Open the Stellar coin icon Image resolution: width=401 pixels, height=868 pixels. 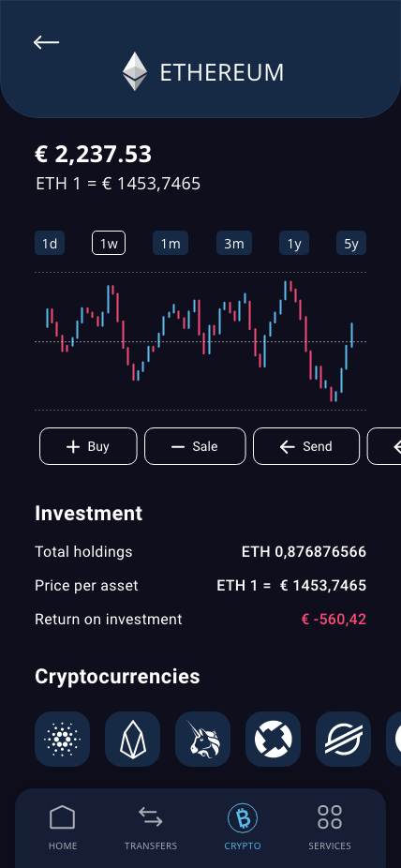(x=343, y=739)
